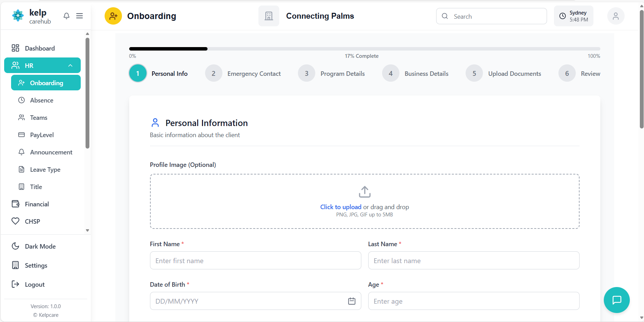Open the CHSP section
This screenshot has height=322, width=644.
(x=32, y=221)
